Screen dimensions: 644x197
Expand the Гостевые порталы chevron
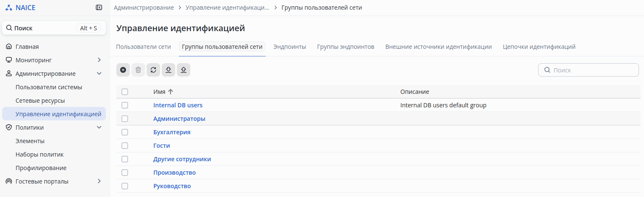(x=99, y=181)
